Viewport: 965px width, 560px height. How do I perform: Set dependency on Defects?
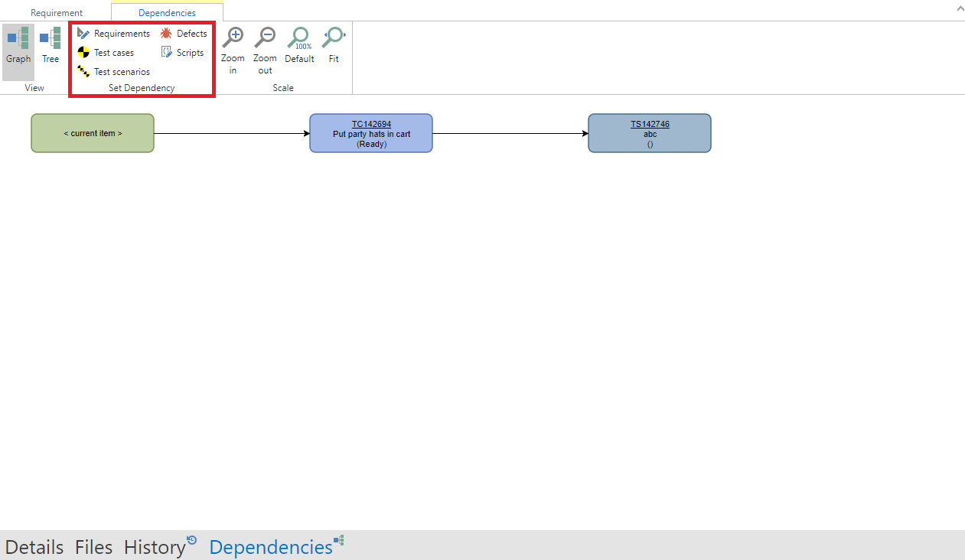(x=184, y=34)
